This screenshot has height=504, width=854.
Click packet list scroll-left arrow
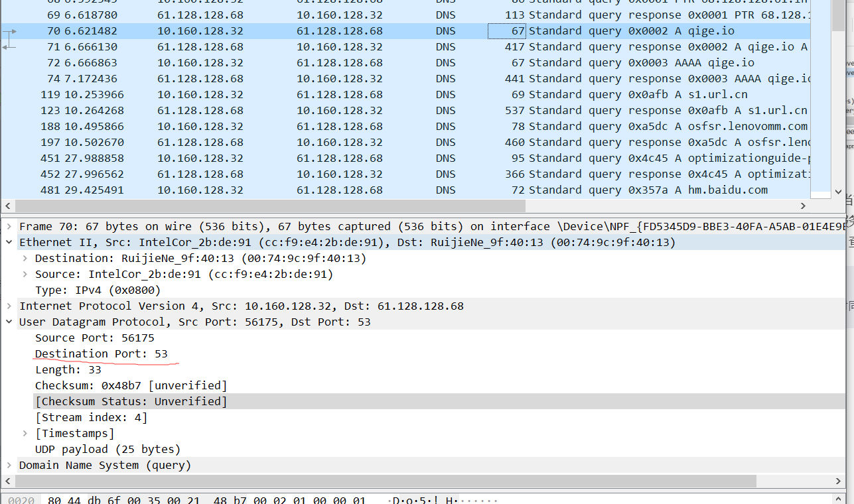8,206
